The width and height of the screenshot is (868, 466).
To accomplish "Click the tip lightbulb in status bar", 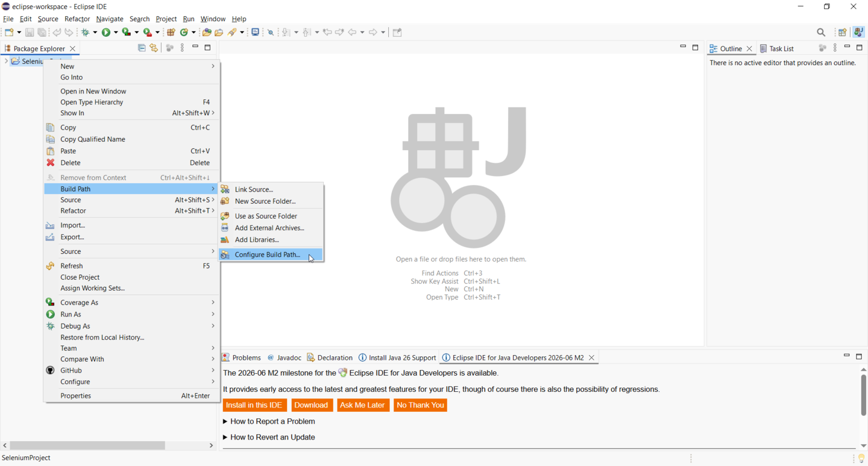I will coord(861,459).
